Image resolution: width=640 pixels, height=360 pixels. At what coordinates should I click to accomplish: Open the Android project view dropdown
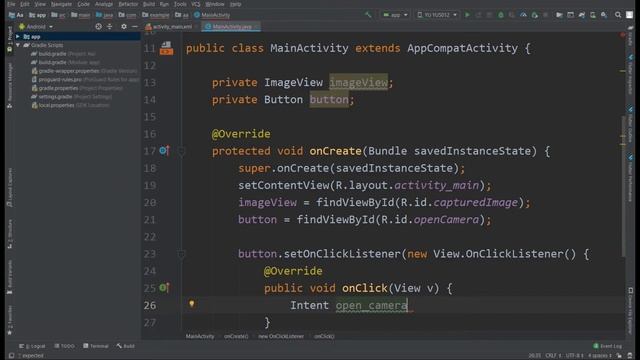(x=36, y=27)
